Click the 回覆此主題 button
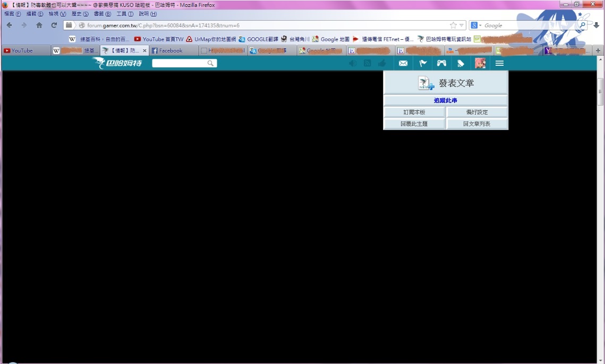The width and height of the screenshot is (605, 364). pyautogui.click(x=414, y=124)
